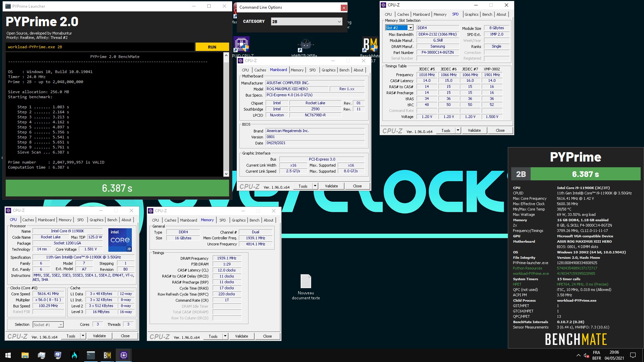
Task: Click Part Number F4-3800C14-8GTZN field
Action: pyautogui.click(x=437, y=52)
